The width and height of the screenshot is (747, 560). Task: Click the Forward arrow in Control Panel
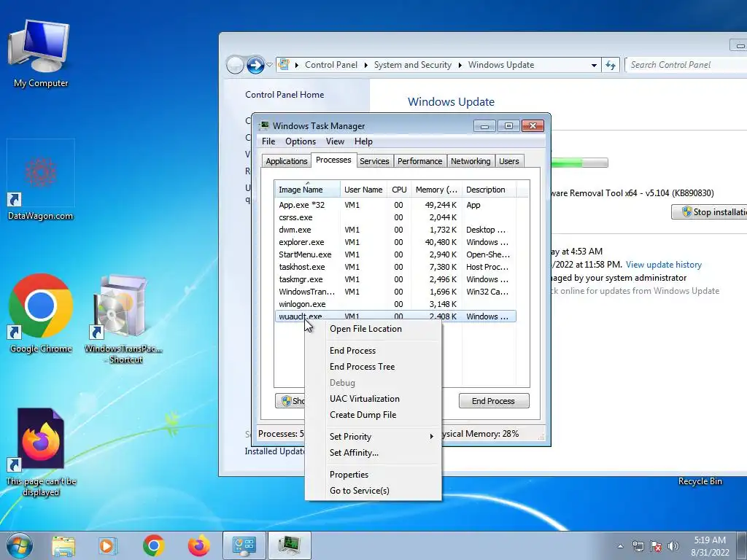tap(255, 65)
